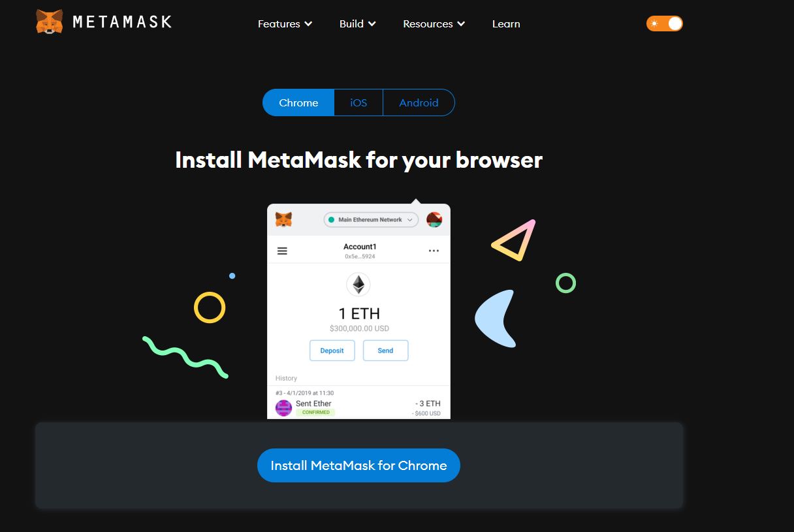794x532 pixels.
Task: Click the fox icon in wallet preview
Action: coord(283,219)
